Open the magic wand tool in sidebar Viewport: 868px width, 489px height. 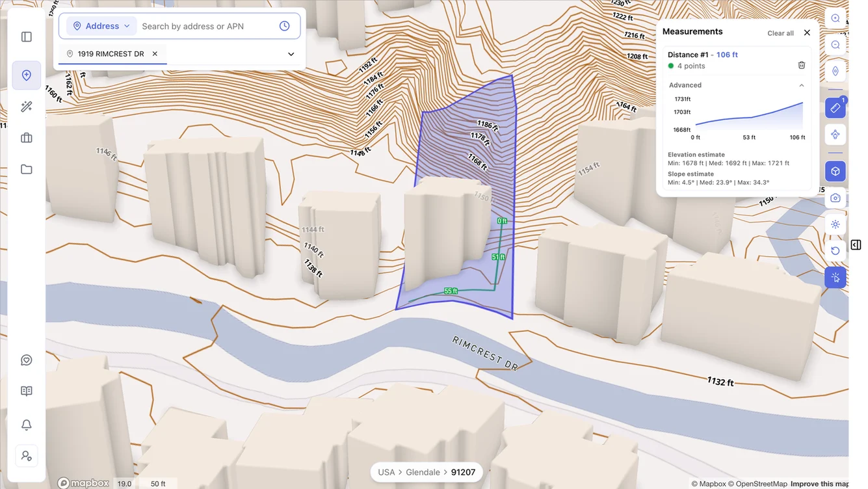coord(27,107)
